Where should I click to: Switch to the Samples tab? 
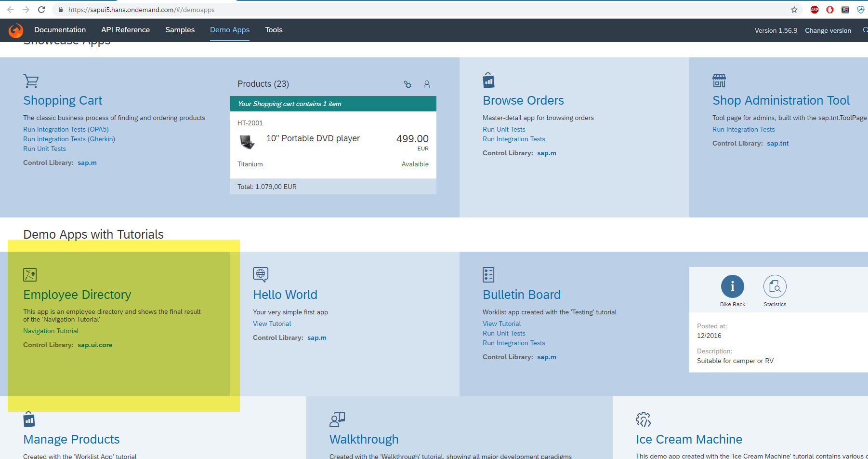point(180,30)
